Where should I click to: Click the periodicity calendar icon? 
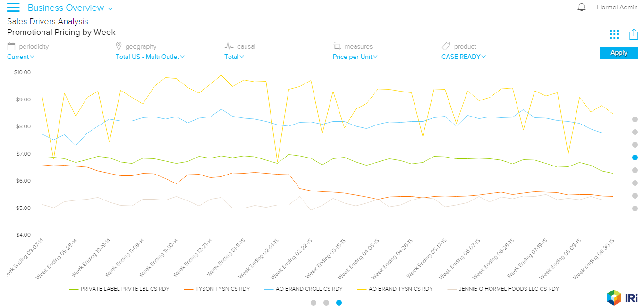click(x=11, y=46)
